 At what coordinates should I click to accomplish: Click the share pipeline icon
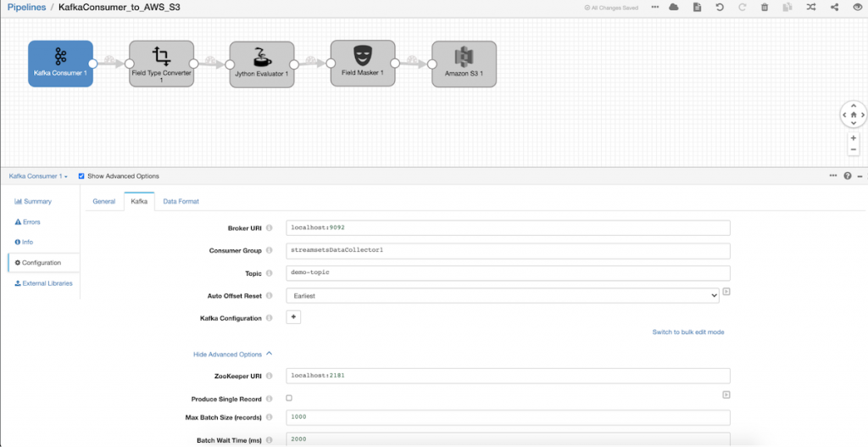coord(834,8)
